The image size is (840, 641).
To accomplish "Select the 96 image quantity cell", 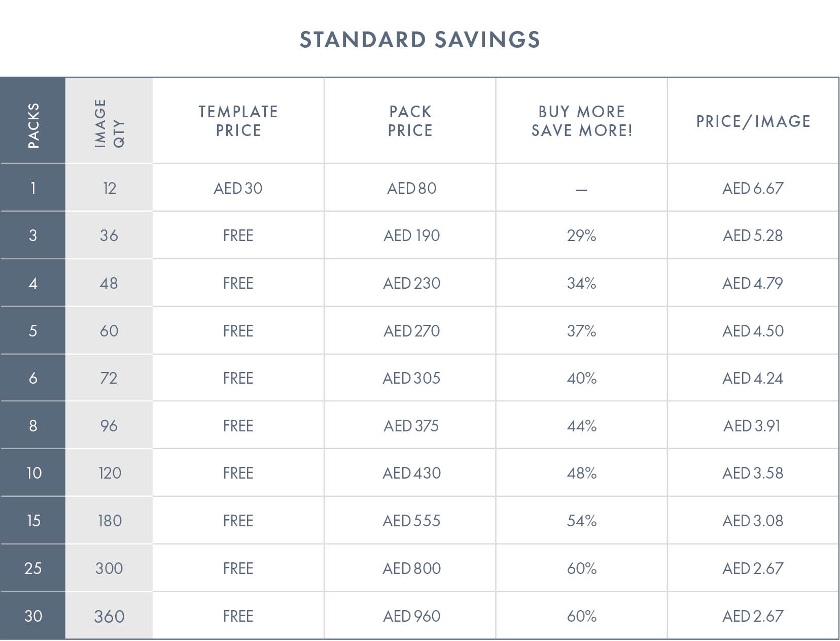I will 109,426.
